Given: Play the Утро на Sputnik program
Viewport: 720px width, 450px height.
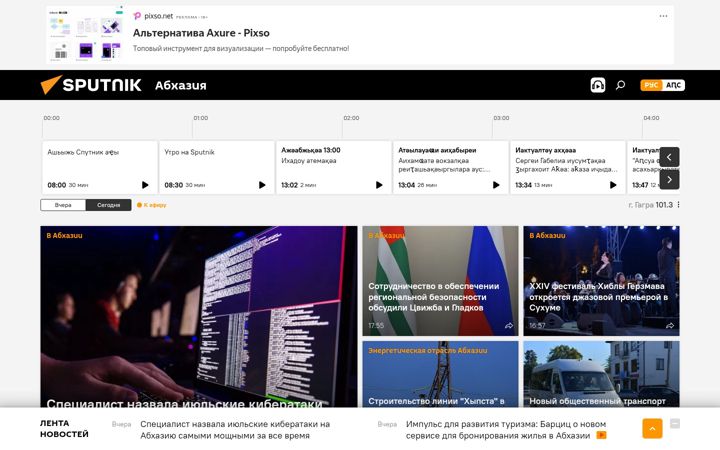Looking at the screenshot, I should pyautogui.click(x=262, y=185).
